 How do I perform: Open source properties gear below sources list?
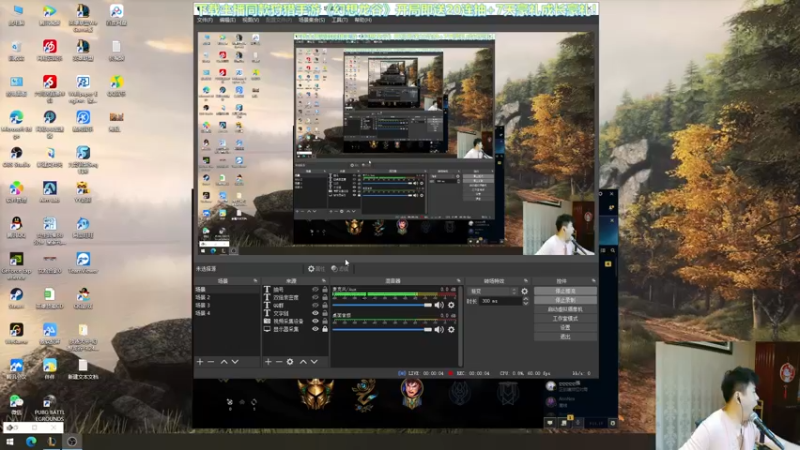point(290,362)
